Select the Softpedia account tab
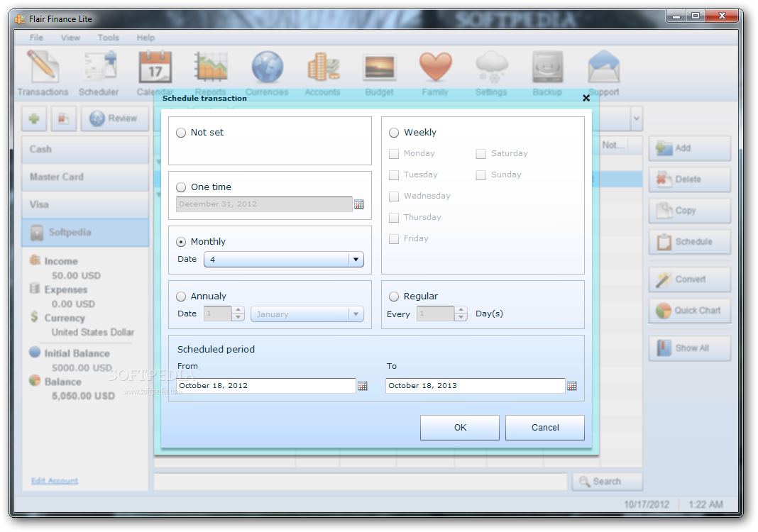Viewport: 758px width, 532px height. click(85, 233)
